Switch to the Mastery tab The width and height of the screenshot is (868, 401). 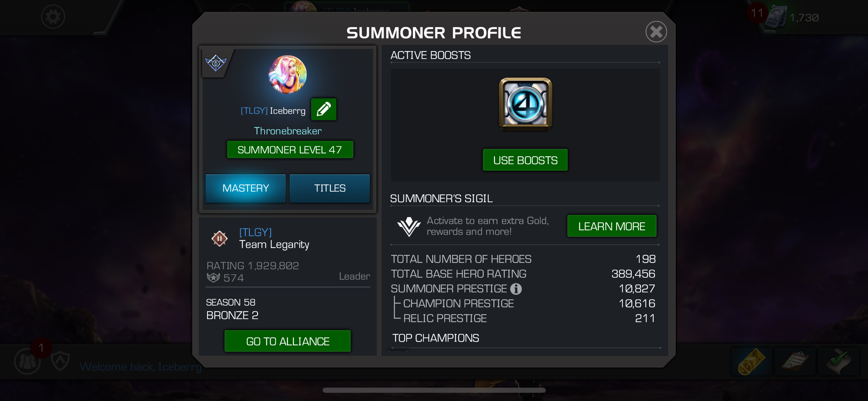[x=245, y=188]
